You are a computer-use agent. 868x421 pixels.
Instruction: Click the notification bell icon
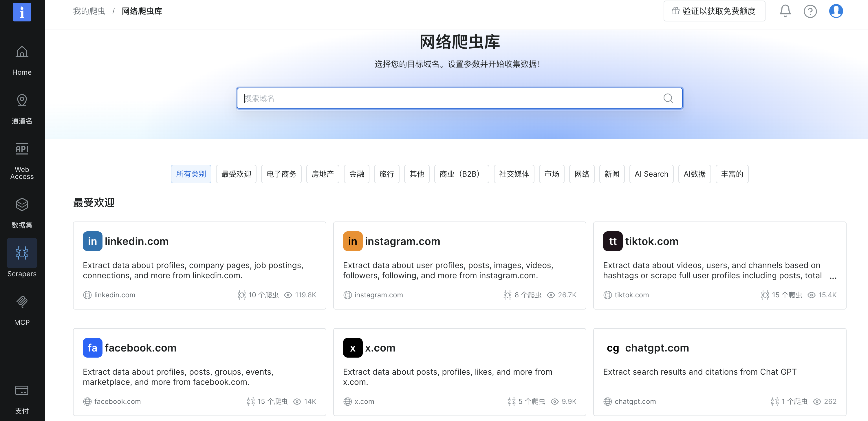[785, 11]
